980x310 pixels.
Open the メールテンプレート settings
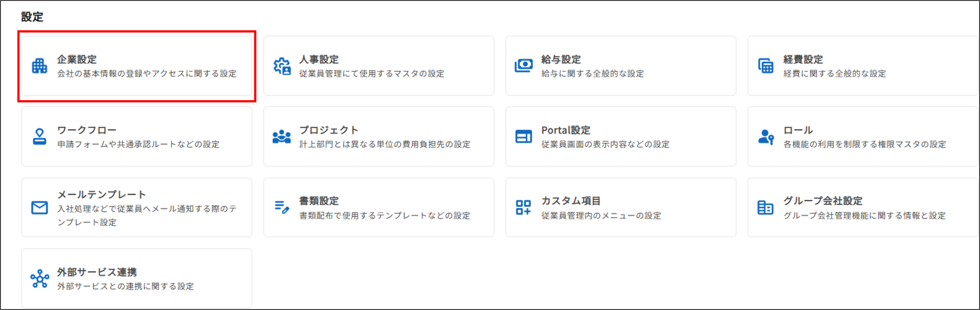(x=137, y=208)
